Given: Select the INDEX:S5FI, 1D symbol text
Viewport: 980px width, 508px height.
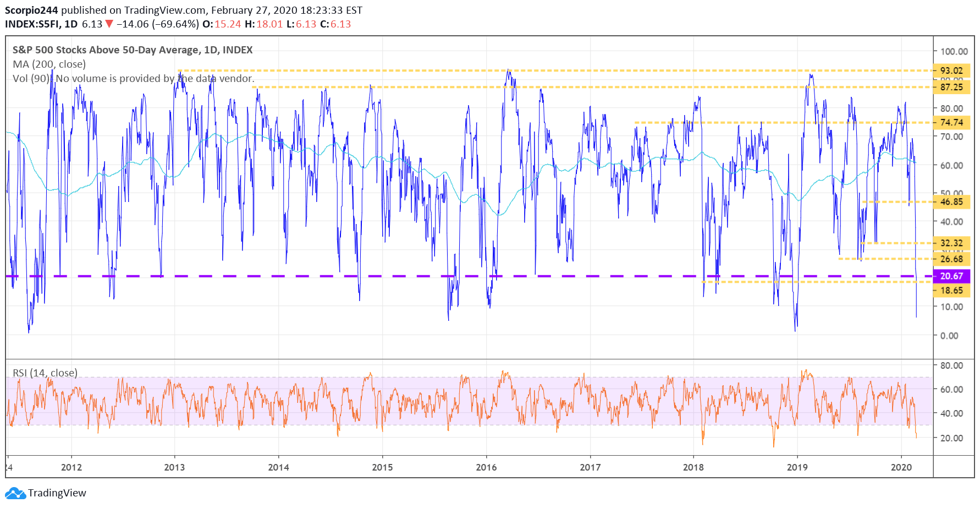Looking at the screenshot, I should click(x=41, y=24).
